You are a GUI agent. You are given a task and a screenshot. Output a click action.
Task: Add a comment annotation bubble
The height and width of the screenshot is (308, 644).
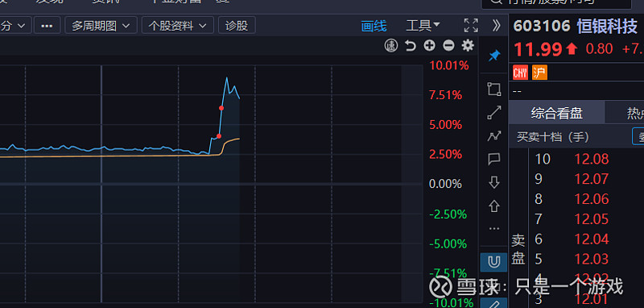click(494, 159)
